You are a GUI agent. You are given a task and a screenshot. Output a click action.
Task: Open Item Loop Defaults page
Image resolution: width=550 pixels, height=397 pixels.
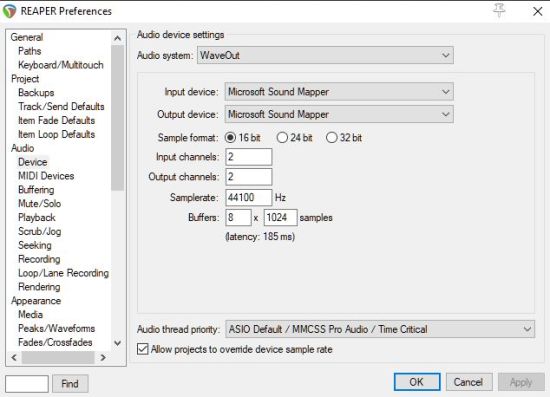(x=56, y=134)
